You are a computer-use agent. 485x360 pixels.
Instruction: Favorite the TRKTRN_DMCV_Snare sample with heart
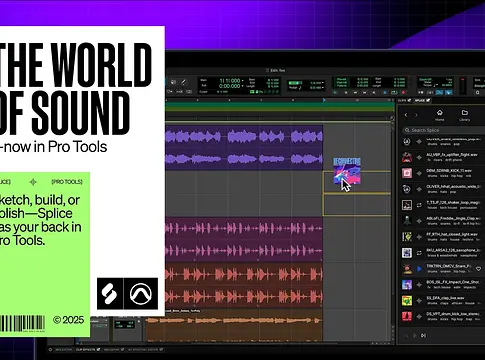pos(478,269)
